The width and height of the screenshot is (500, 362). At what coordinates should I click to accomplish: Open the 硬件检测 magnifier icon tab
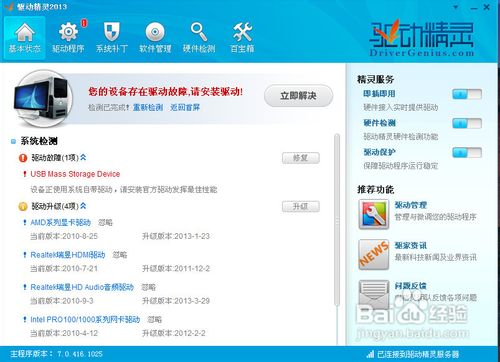click(199, 38)
